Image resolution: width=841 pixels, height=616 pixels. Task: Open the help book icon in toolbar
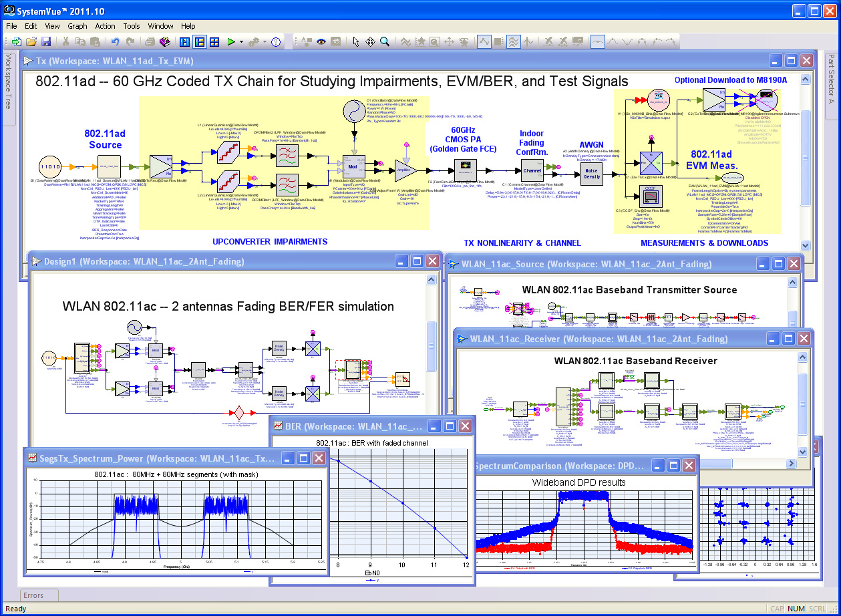[166, 41]
